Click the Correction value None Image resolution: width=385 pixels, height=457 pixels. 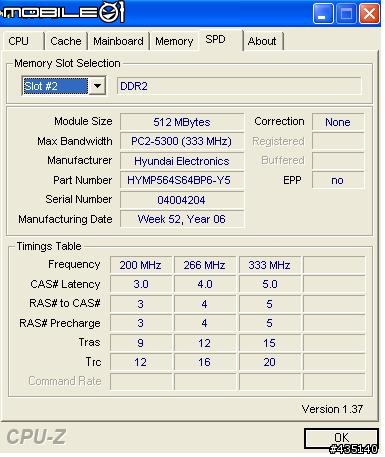[338, 122]
